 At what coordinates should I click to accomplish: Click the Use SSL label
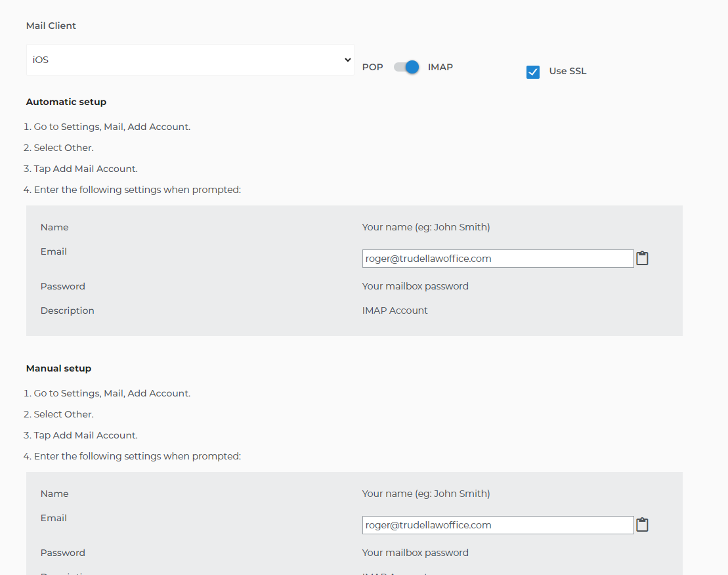click(x=567, y=71)
